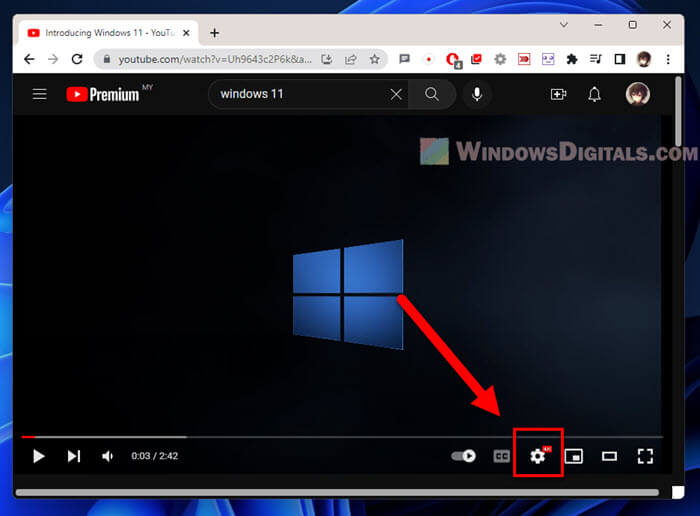Toggle closed captions (CC)
This screenshot has height=516, width=700.
[502, 456]
